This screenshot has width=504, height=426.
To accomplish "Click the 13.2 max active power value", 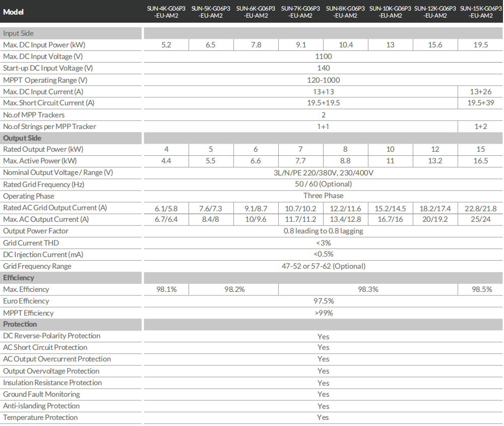I will [435, 161].
